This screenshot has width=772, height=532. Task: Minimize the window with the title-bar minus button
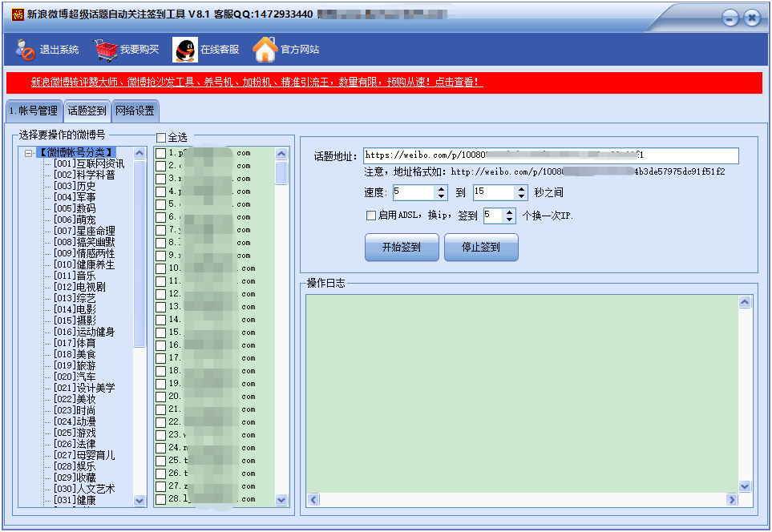(730, 18)
